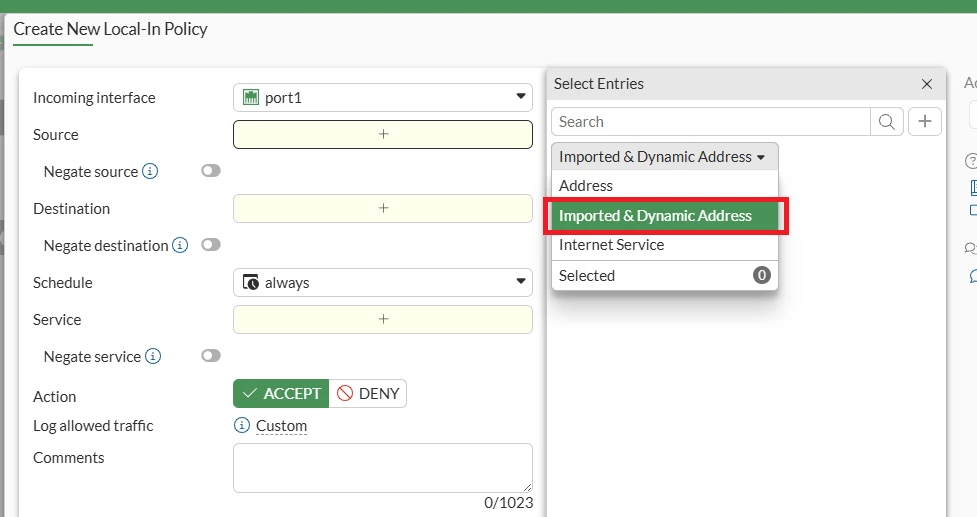Add an entry to the Service field
The height and width of the screenshot is (517, 977).
pyautogui.click(x=383, y=319)
